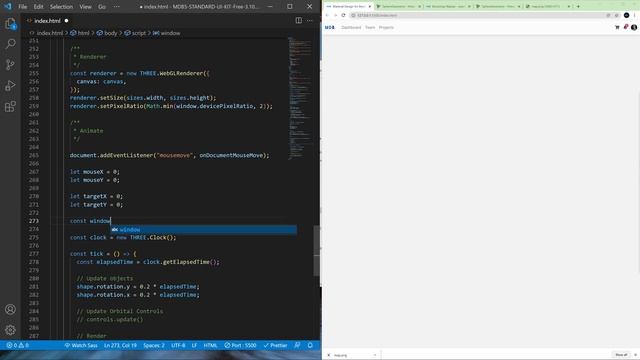The width and height of the screenshot is (640, 360).
Task: Open the shopping cart icon on MDB page
Action: 617,27
